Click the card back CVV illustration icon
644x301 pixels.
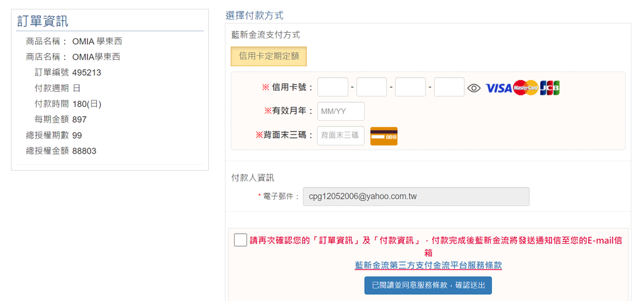[384, 136]
